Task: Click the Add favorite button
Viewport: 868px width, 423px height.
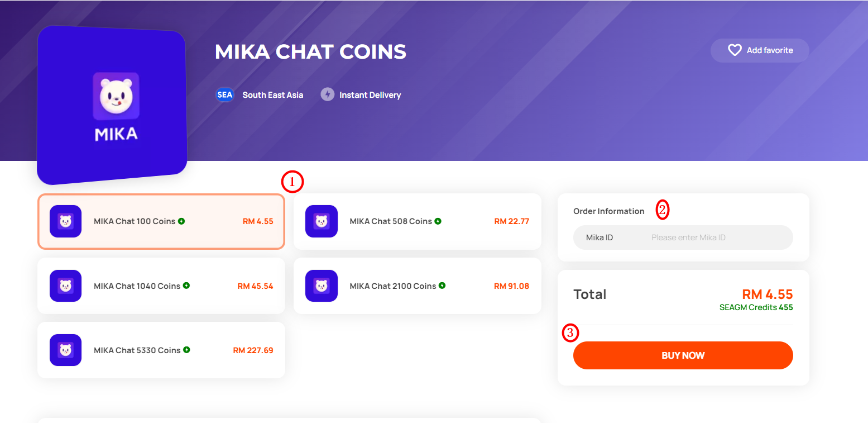Action: (x=760, y=50)
